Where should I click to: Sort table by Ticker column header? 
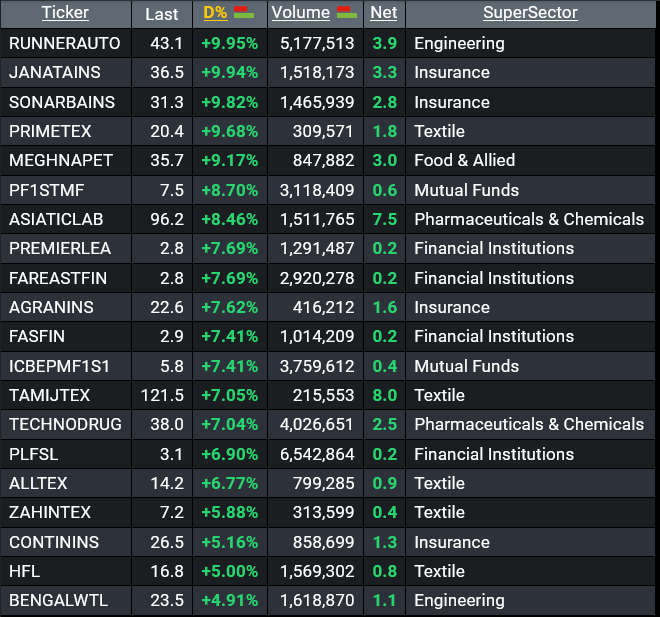coord(65,13)
